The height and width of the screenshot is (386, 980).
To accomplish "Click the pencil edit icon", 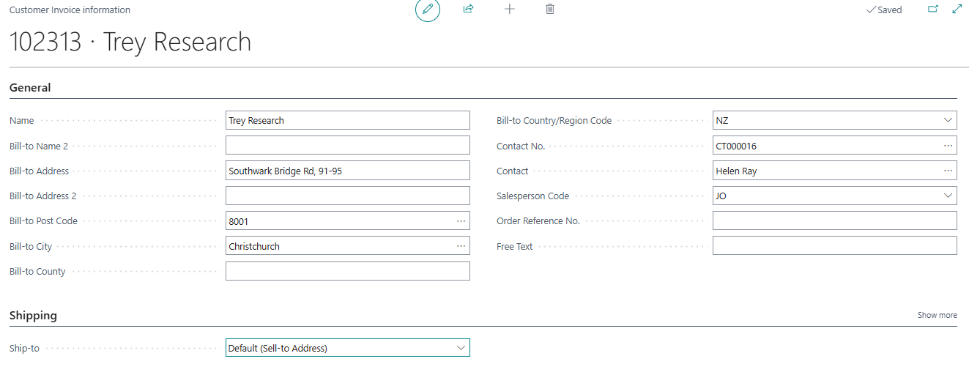I will coord(428,10).
